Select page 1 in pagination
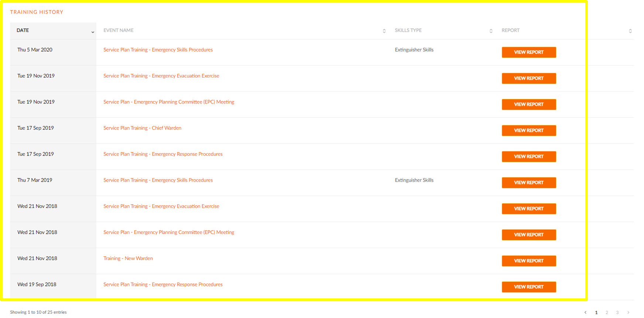 pyautogui.click(x=596, y=312)
